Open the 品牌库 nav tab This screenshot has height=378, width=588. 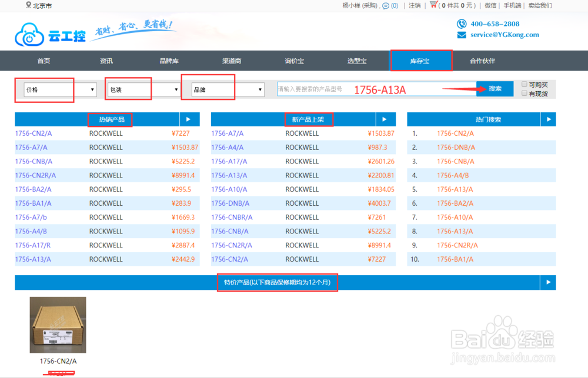point(169,61)
